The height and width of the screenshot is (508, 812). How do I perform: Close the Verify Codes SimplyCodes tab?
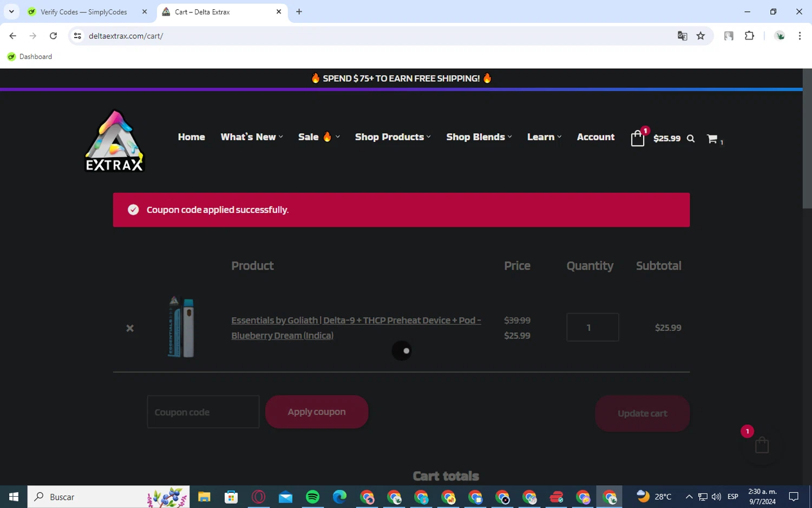pos(145,11)
